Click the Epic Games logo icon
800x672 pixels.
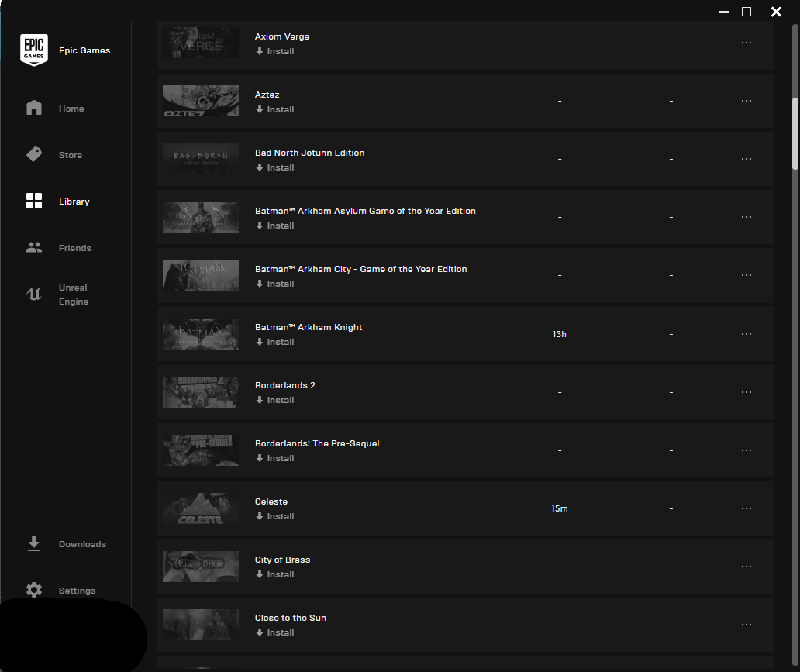tap(34, 50)
